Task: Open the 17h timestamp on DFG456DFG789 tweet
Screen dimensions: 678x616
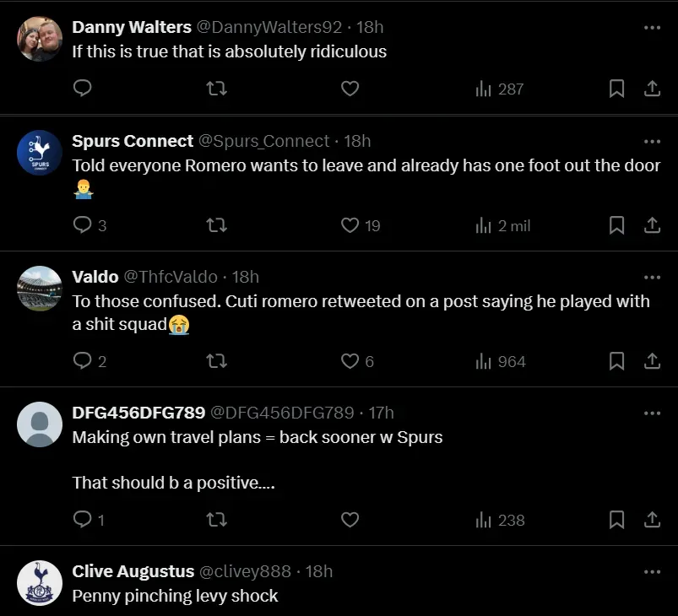Action: (382, 413)
